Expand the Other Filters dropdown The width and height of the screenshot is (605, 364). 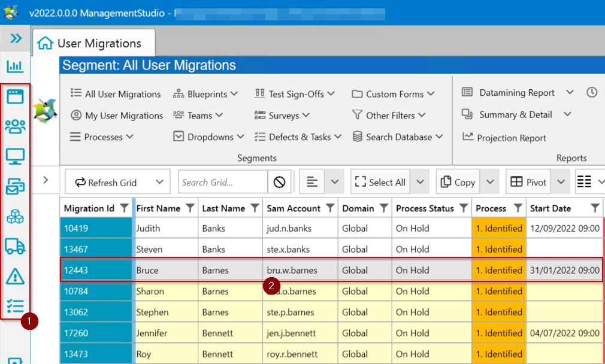[389, 115]
